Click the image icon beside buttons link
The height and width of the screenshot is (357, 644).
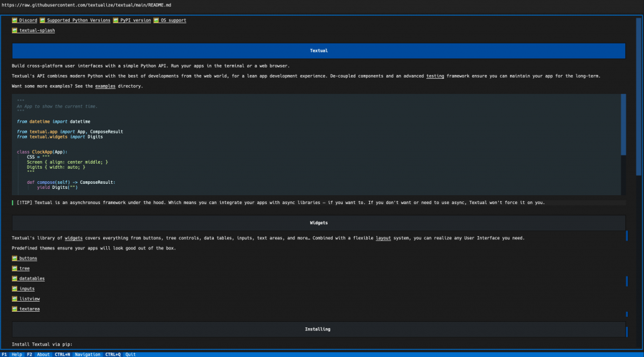coord(14,258)
